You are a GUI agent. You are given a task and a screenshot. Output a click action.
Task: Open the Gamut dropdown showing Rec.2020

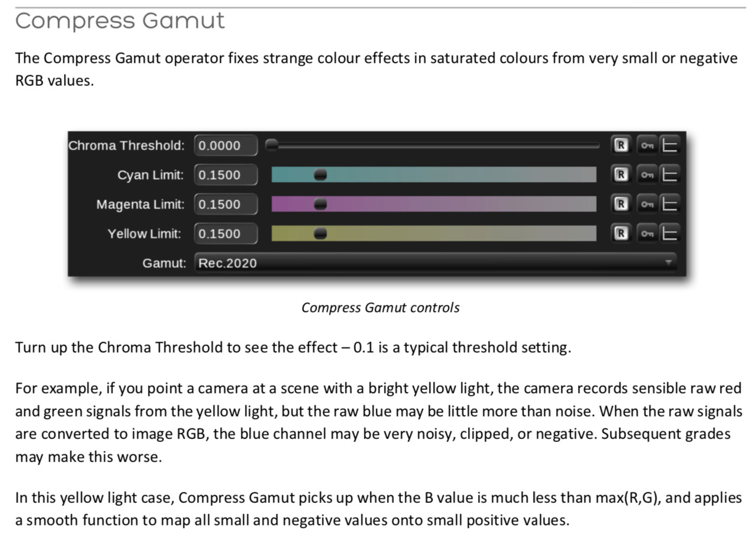(x=436, y=262)
